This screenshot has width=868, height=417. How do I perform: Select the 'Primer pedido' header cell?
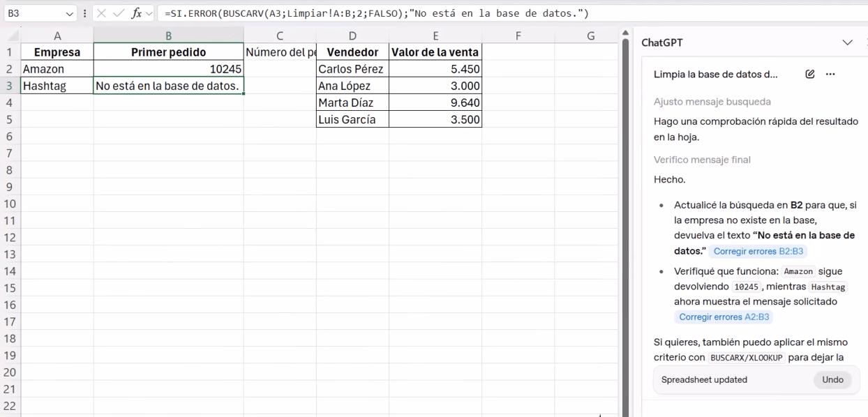tap(168, 52)
